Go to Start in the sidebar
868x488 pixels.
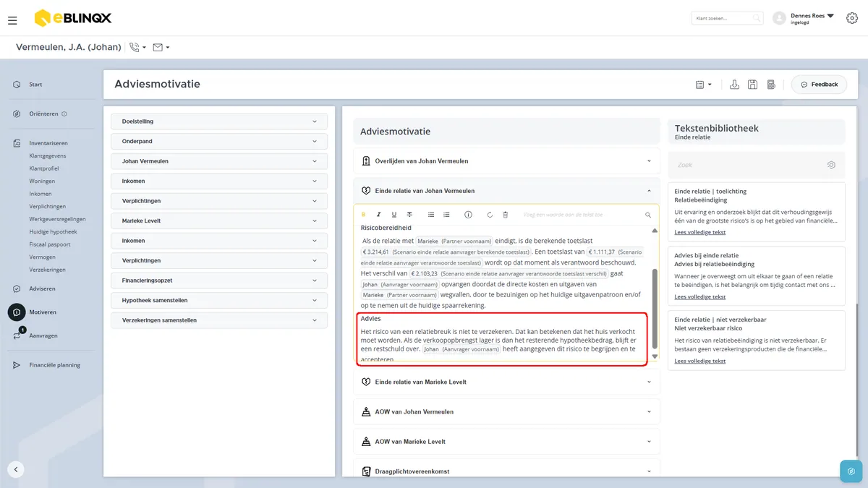click(x=35, y=85)
